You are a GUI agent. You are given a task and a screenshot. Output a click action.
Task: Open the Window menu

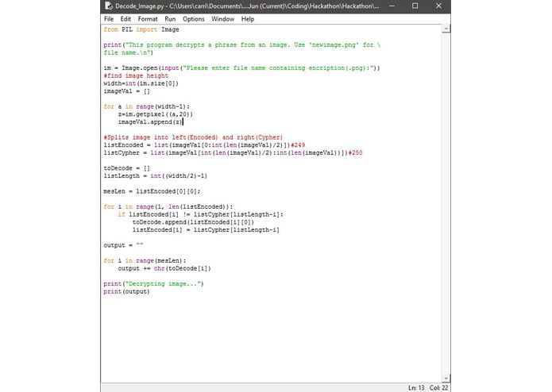click(x=222, y=19)
